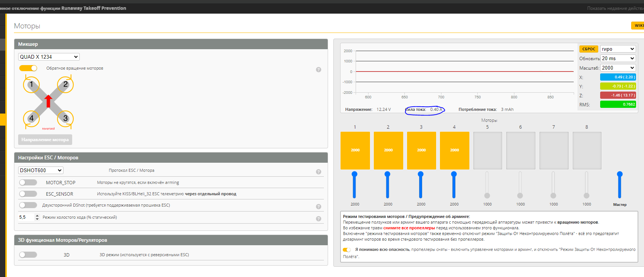Viewport: 644px width, 277px height.
Task: Click the current consumption value 3 mAh
Action: (507, 109)
